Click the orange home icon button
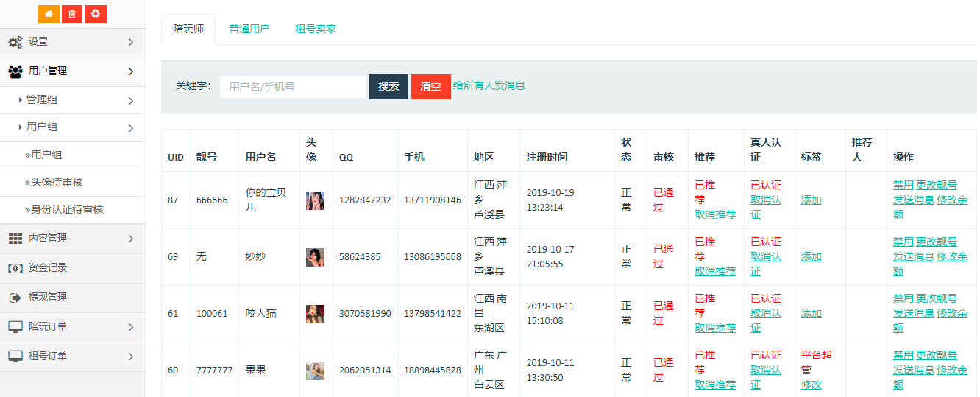Image resolution: width=980 pixels, height=397 pixels. [49, 14]
